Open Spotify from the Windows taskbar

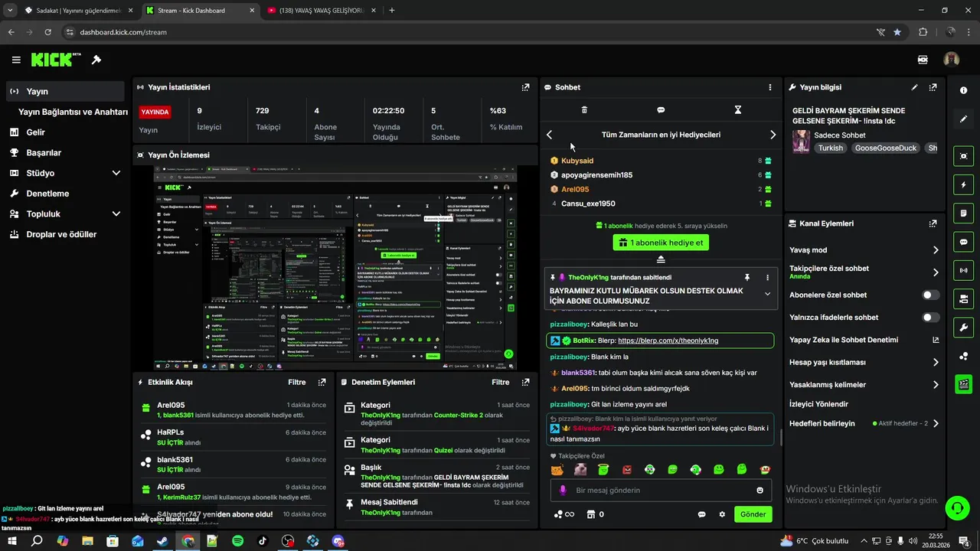(237, 541)
